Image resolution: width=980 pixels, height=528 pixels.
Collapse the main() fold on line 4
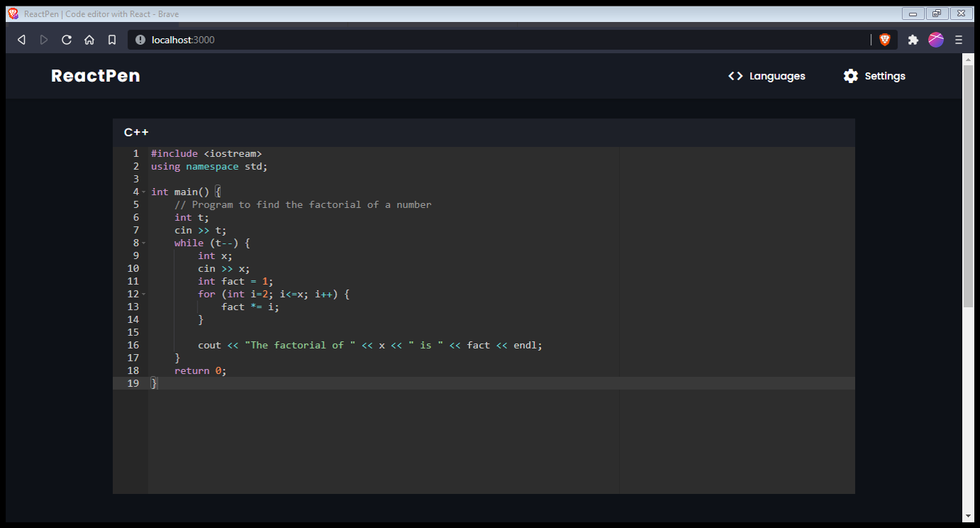[143, 192]
